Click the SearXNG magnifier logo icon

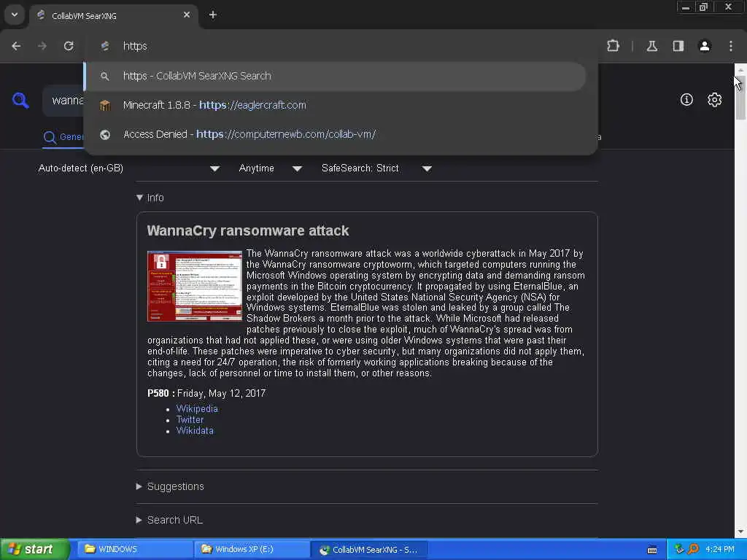20,101
